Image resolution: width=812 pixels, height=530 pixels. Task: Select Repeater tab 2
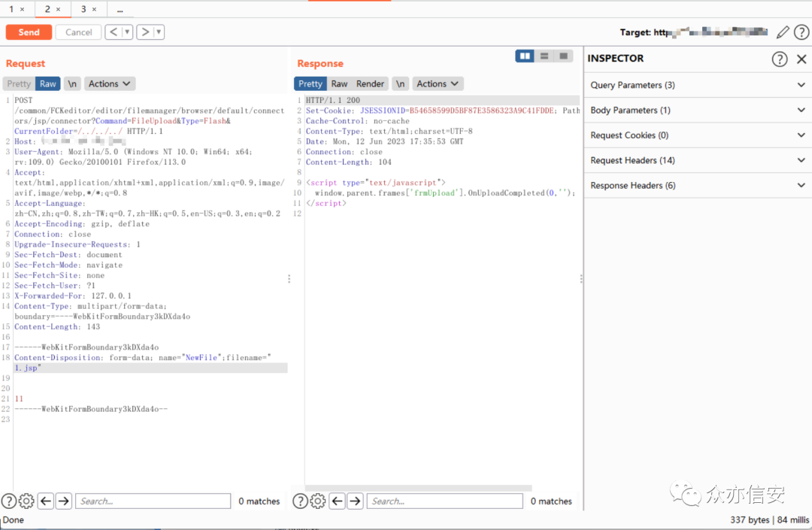pos(47,9)
